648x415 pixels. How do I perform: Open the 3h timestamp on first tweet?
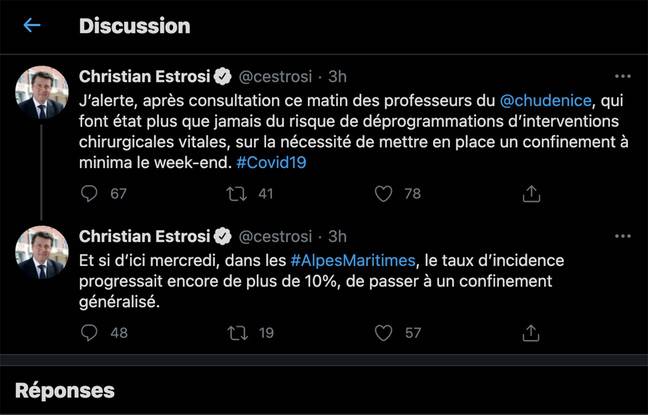click(337, 76)
